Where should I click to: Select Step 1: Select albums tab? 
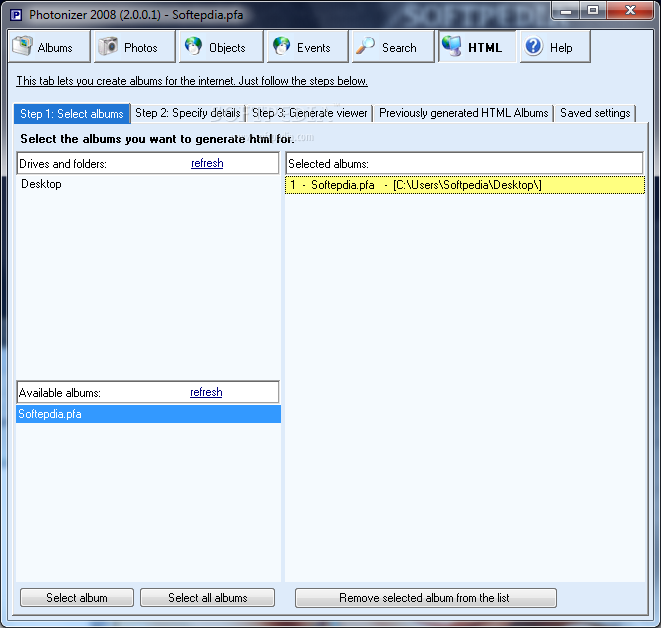tap(72, 114)
